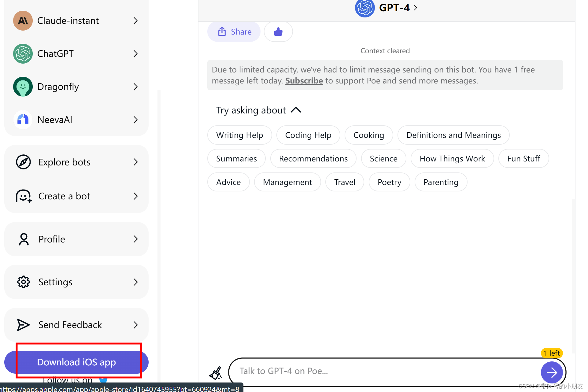Collapse the Try asking about section

[x=296, y=110]
